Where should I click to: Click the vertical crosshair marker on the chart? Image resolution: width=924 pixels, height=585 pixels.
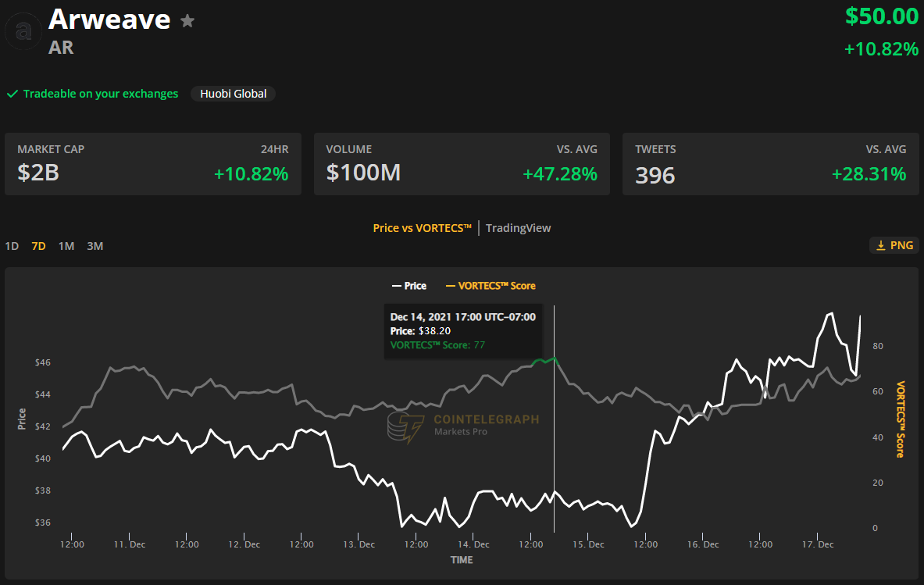(555, 422)
